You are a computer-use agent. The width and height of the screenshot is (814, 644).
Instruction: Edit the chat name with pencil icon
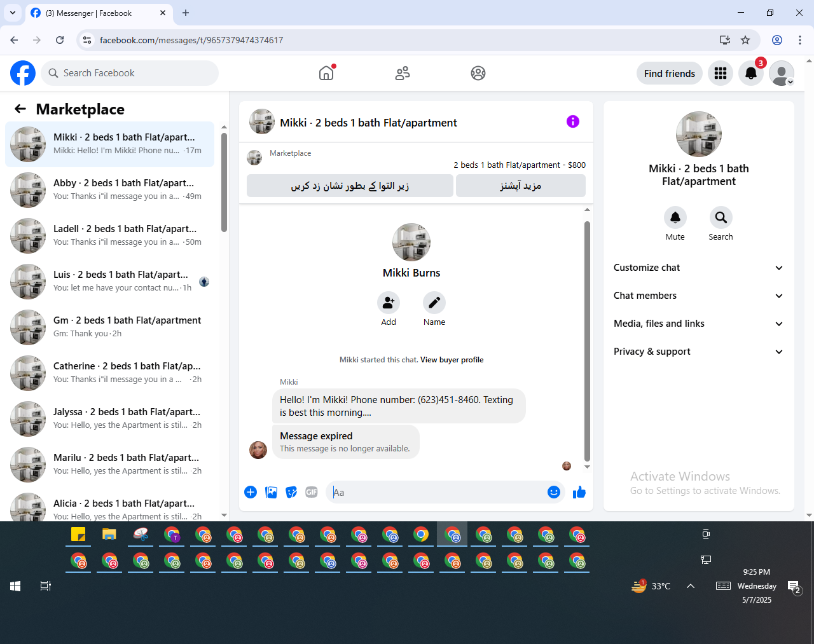pyautogui.click(x=434, y=303)
